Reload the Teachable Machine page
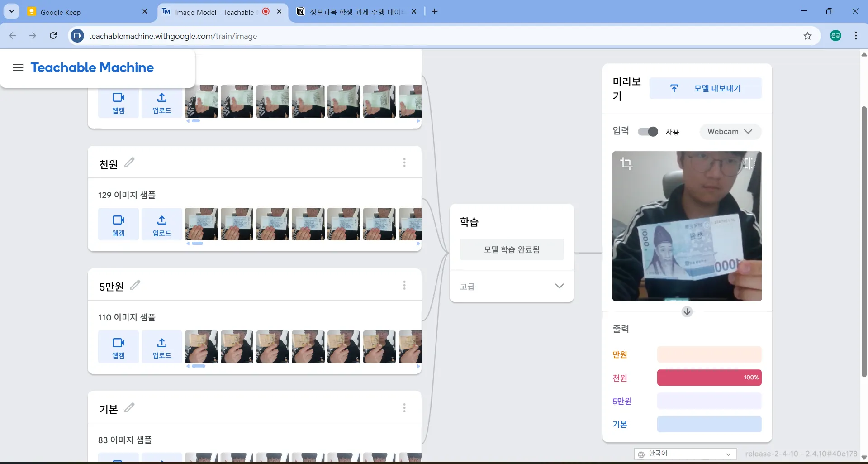Viewport: 868px width, 464px height. click(53, 36)
